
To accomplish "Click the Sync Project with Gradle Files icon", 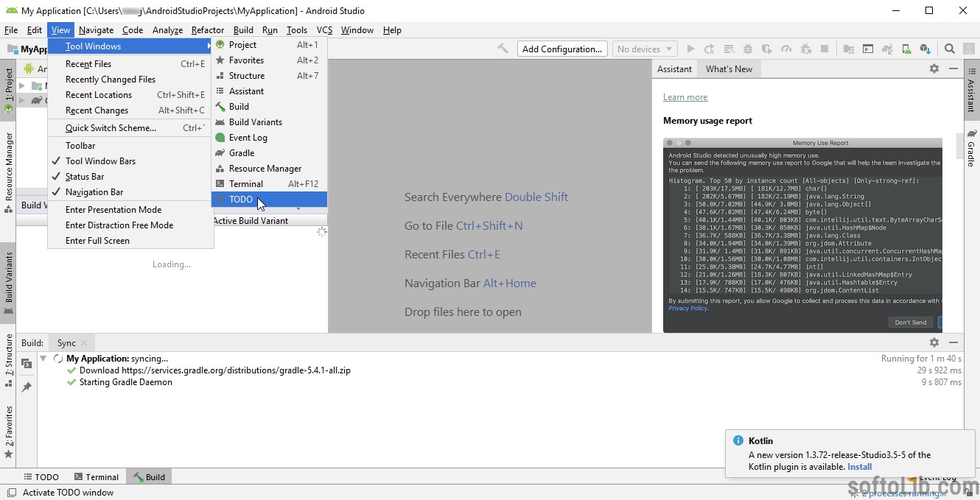I will pyautogui.click(x=887, y=49).
